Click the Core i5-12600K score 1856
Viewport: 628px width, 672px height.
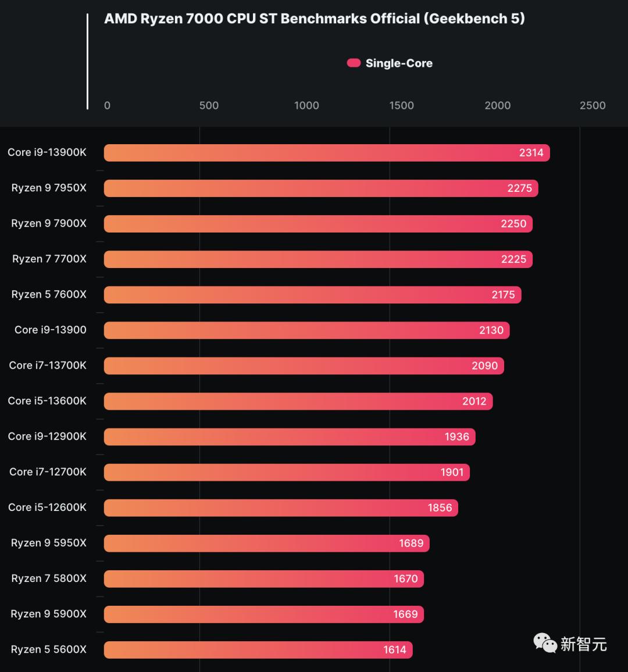coord(440,507)
